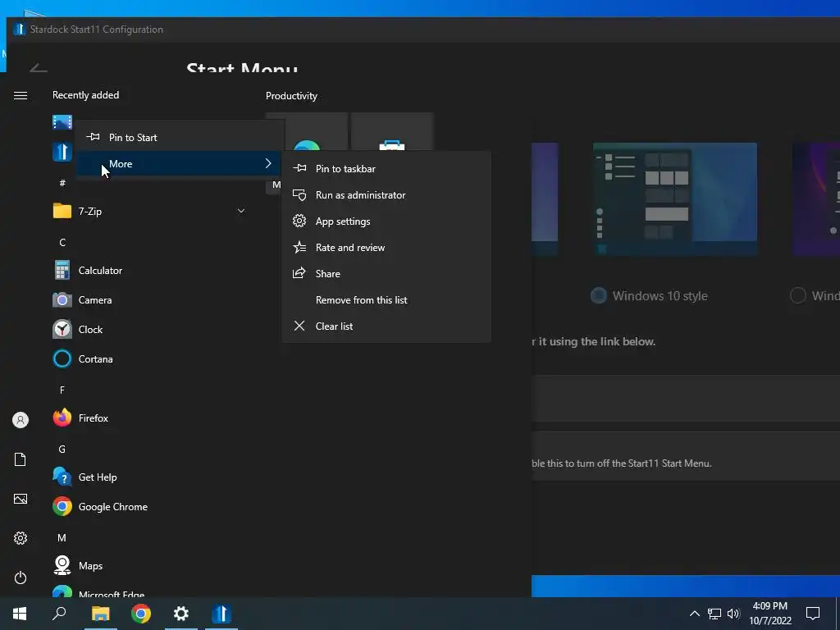840x630 pixels.
Task: Click the network tray icon
Action: (714, 614)
